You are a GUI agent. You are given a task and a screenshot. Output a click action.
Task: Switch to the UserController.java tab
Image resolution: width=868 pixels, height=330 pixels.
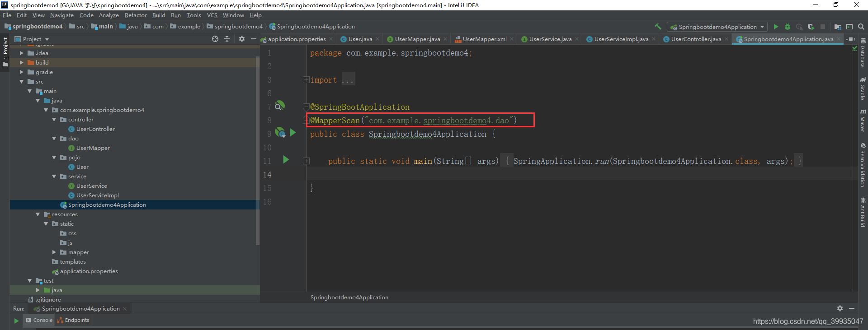click(696, 39)
